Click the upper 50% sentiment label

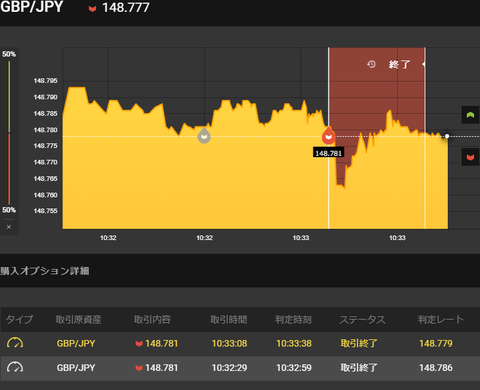pyautogui.click(x=9, y=54)
